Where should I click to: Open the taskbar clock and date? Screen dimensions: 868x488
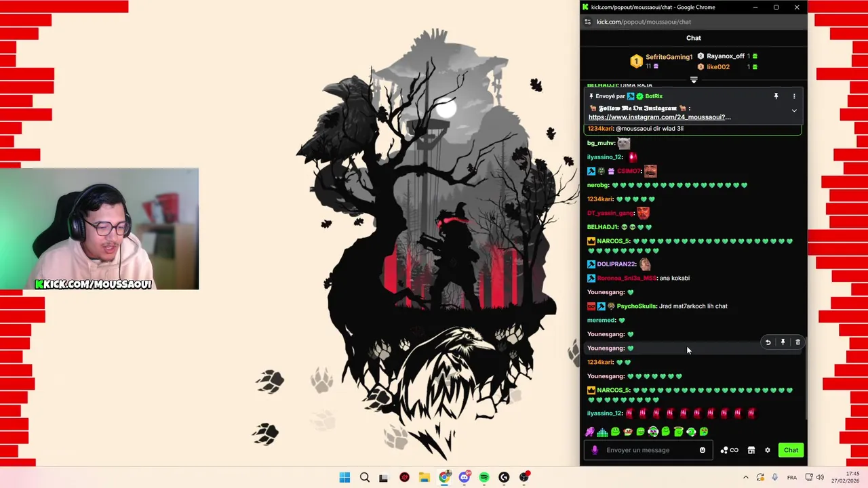coord(846,477)
